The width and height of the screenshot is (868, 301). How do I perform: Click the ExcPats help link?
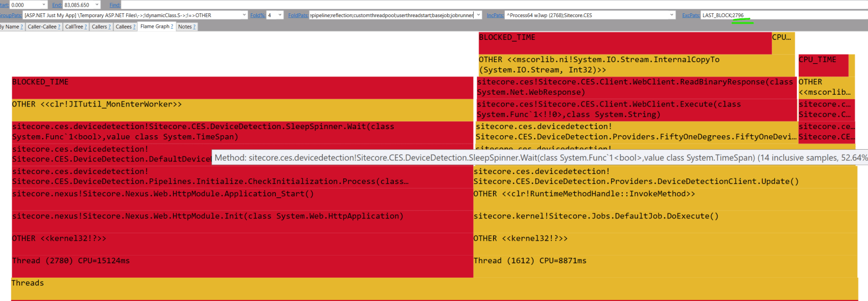(690, 15)
